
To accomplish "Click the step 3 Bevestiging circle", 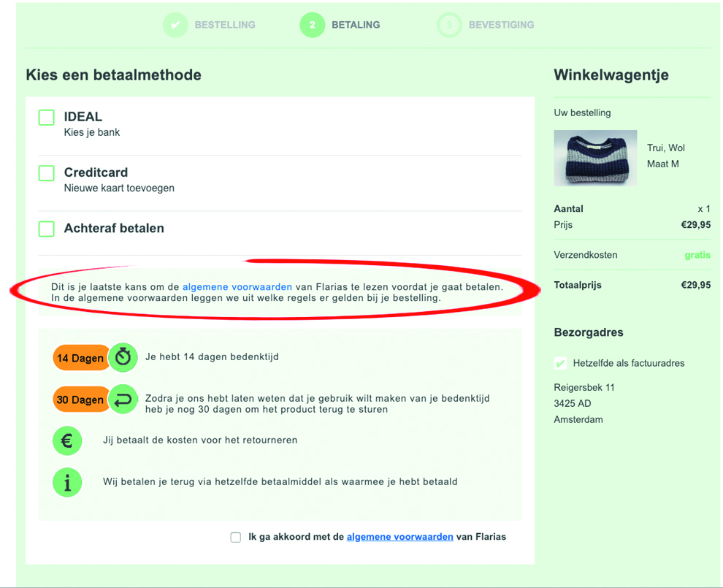I will click(449, 25).
